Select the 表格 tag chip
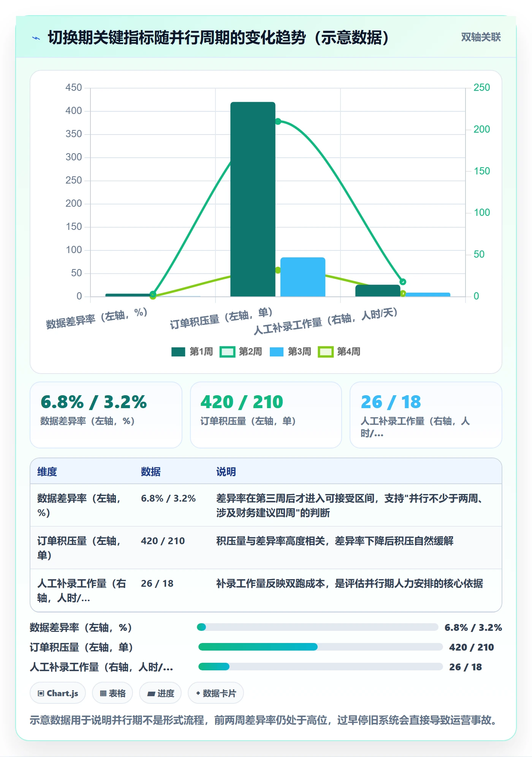This screenshot has width=532, height=757. tap(112, 693)
